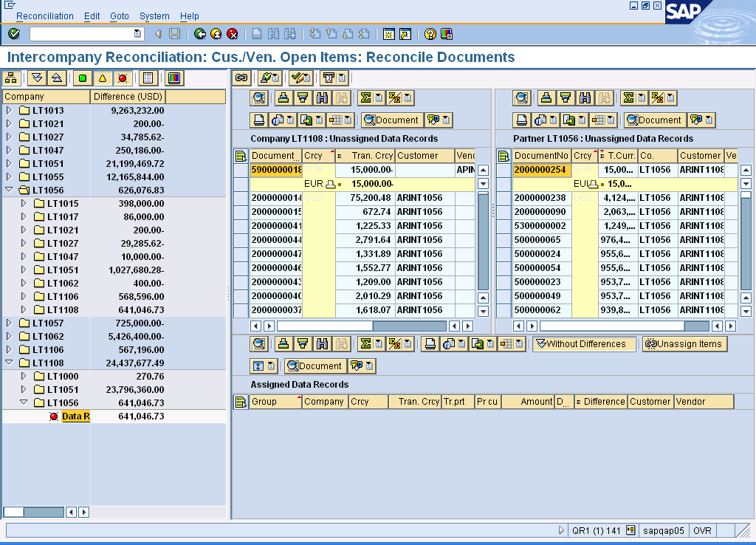Click the Save diskette icon

[x=174, y=34]
